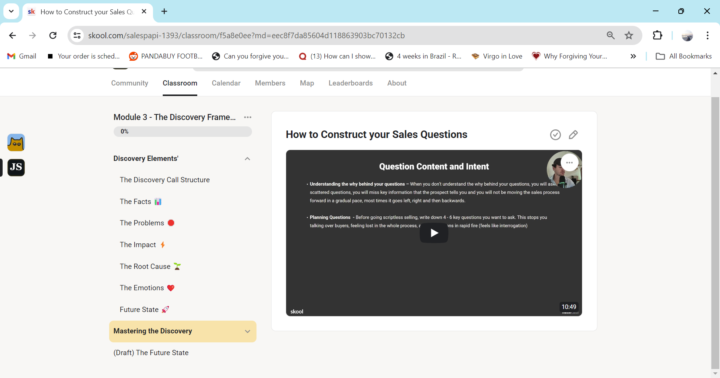Screen dimensions: 720x378
Task: Open the All Bookmarks folder
Action: click(x=684, y=56)
